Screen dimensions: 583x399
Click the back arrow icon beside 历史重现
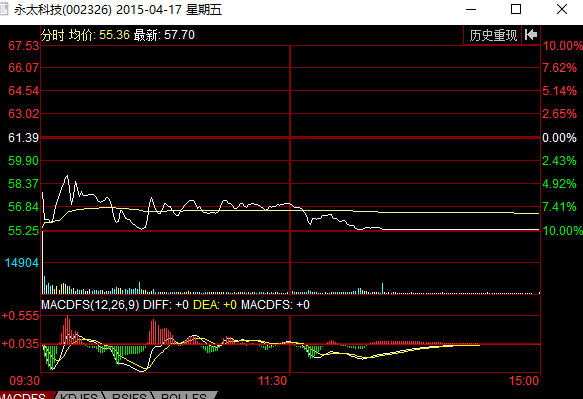(x=531, y=35)
